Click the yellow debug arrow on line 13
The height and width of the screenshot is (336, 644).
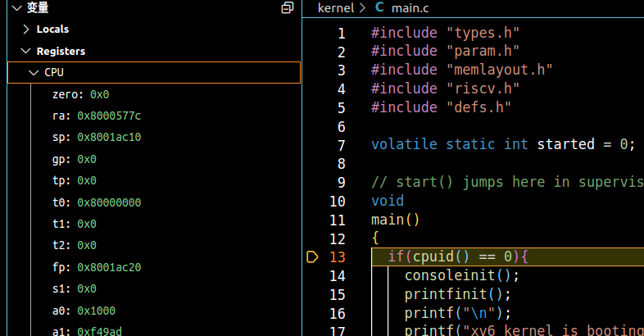pyautogui.click(x=312, y=257)
